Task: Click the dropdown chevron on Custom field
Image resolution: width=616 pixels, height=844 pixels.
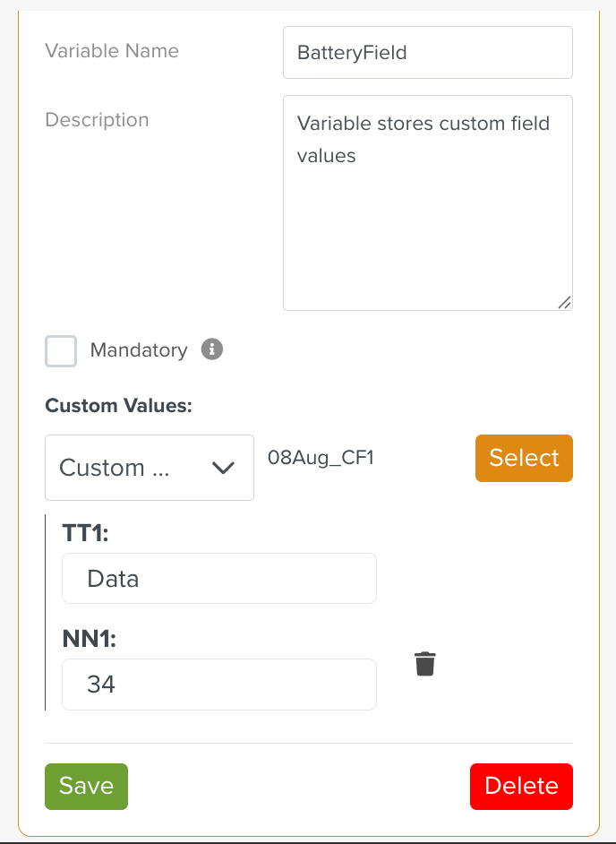Action: (x=223, y=468)
